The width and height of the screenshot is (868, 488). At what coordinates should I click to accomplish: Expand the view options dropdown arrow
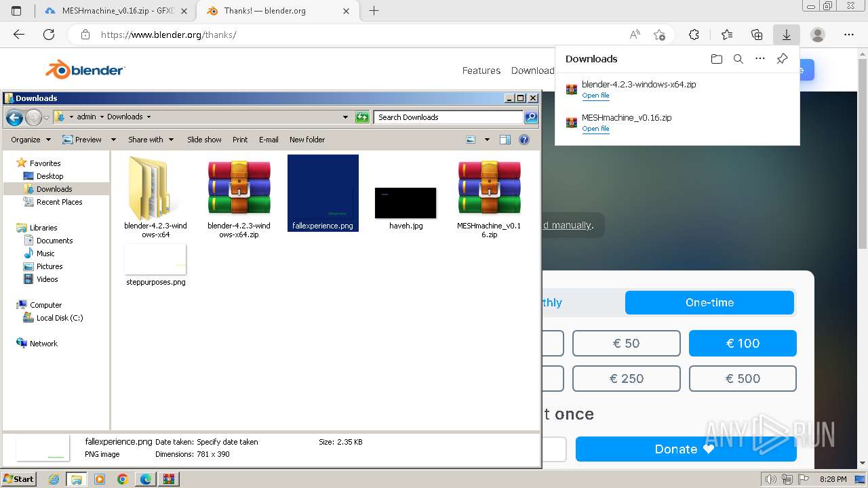487,140
